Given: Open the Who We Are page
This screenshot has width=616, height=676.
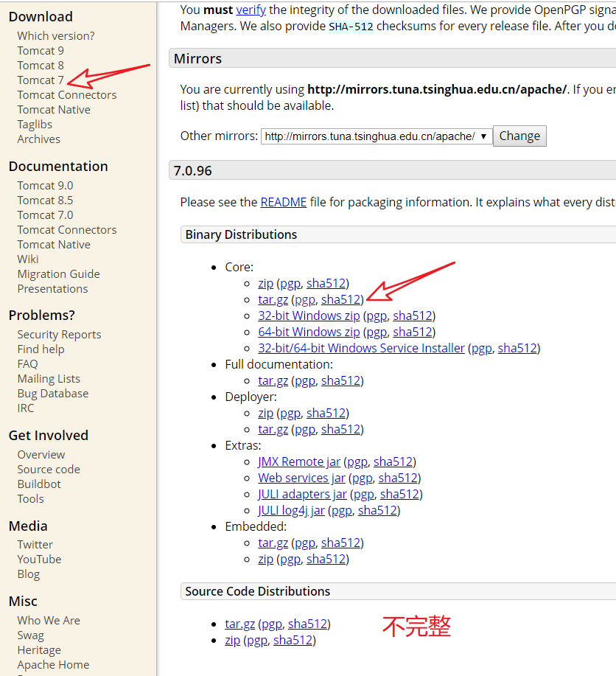Looking at the screenshot, I should pos(49,621).
